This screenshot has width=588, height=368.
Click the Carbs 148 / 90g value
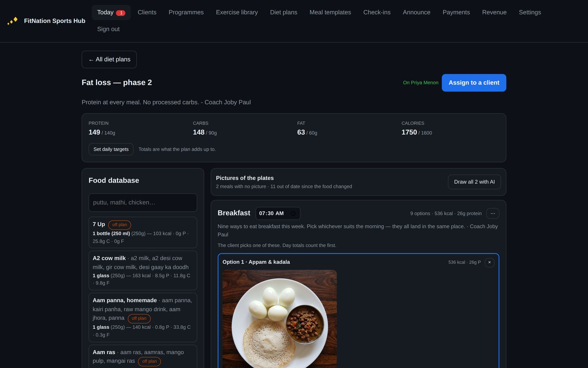click(205, 132)
